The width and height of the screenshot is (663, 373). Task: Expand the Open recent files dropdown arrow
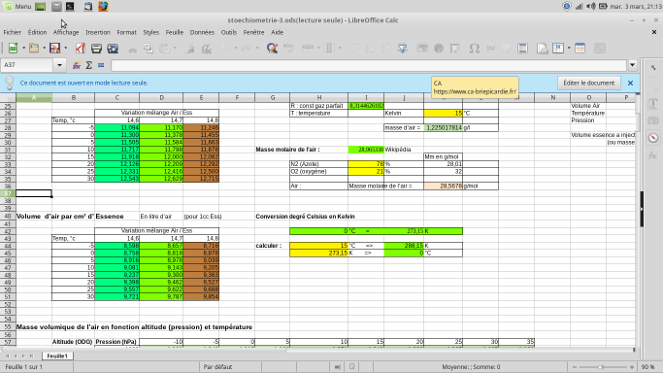tap(44, 48)
